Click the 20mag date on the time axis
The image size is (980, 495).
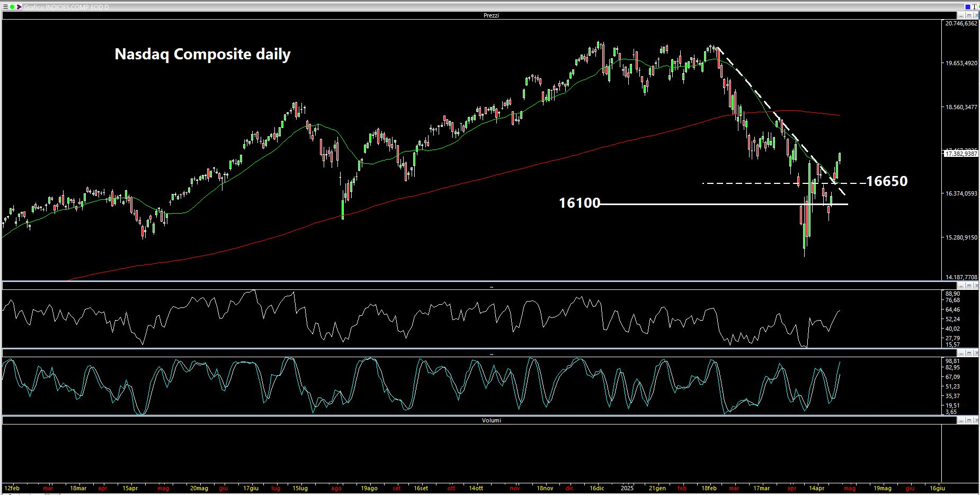(x=199, y=488)
